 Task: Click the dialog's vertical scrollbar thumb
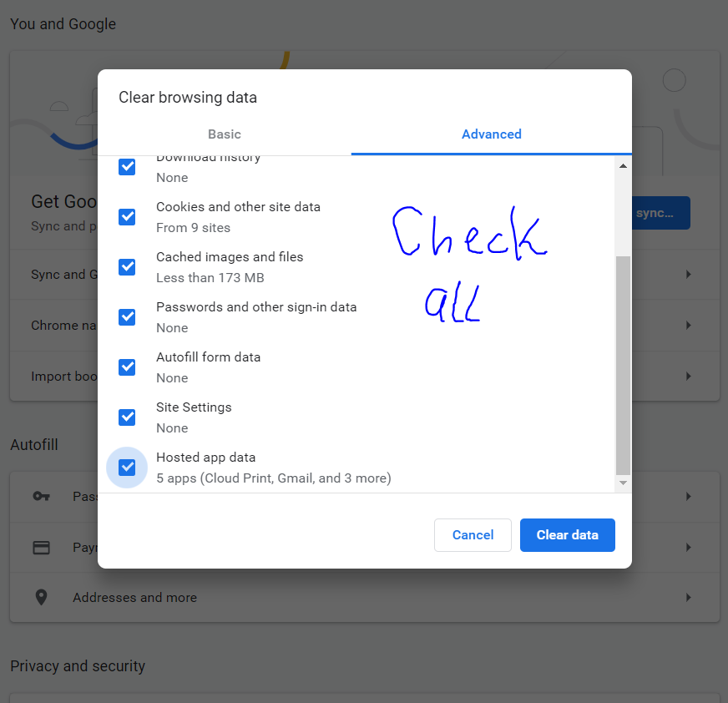623,366
